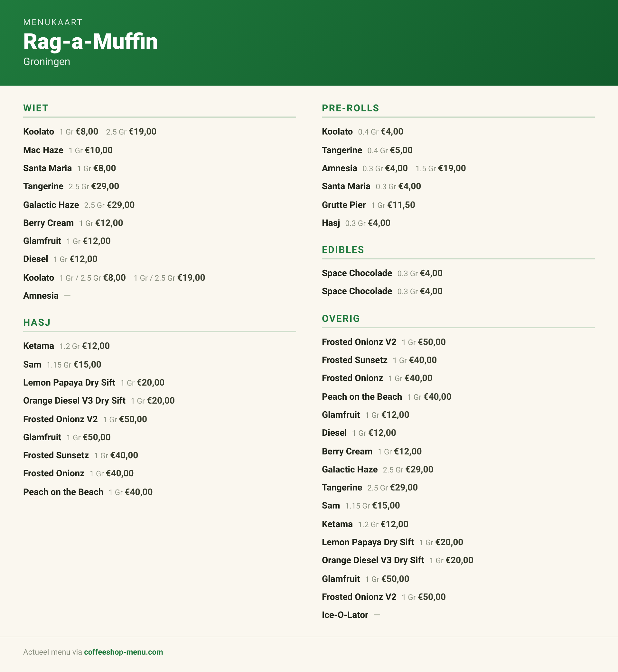This screenshot has height=672, width=618.
Task: Open the coffeeshop-menu.com footer link
Action: pyautogui.click(x=123, y=652)
